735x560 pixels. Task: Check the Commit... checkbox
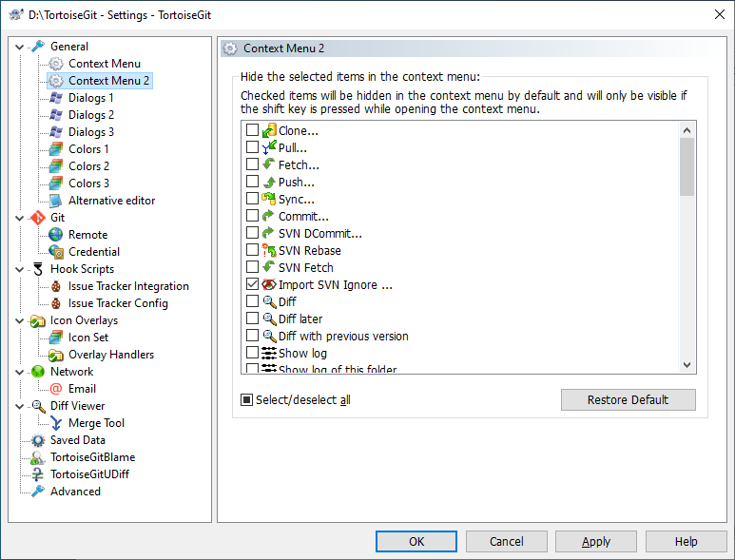click(x=252, y=216)
